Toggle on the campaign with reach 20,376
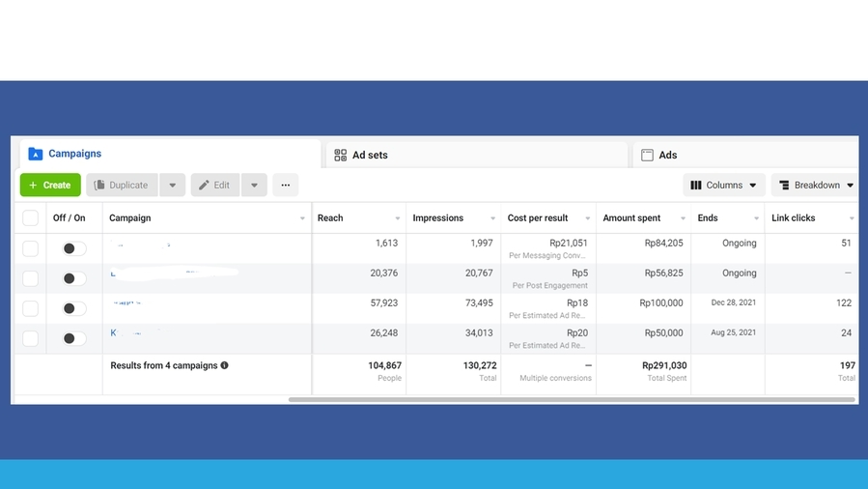Viewport: 868px width, 489px height. 74,278
